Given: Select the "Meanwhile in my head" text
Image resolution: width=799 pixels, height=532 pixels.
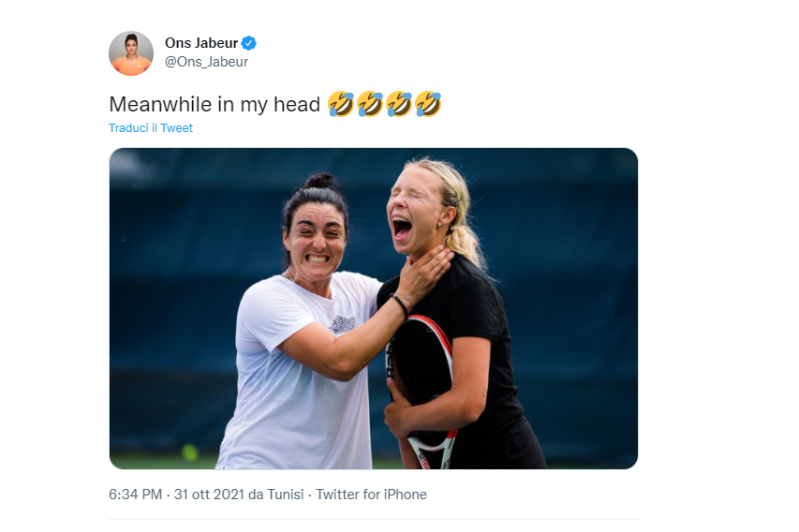Looking at the screenshot, I should tap(215, 104).
